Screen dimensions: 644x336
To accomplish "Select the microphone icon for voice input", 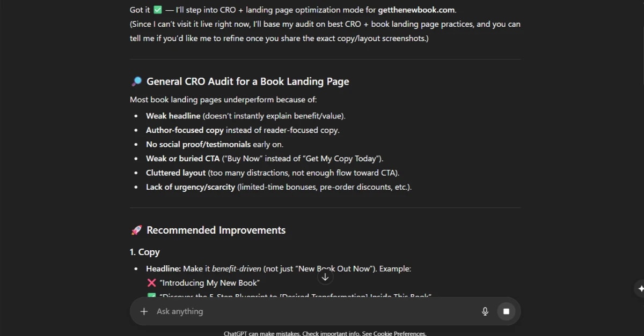I will (x=485, y=311).
